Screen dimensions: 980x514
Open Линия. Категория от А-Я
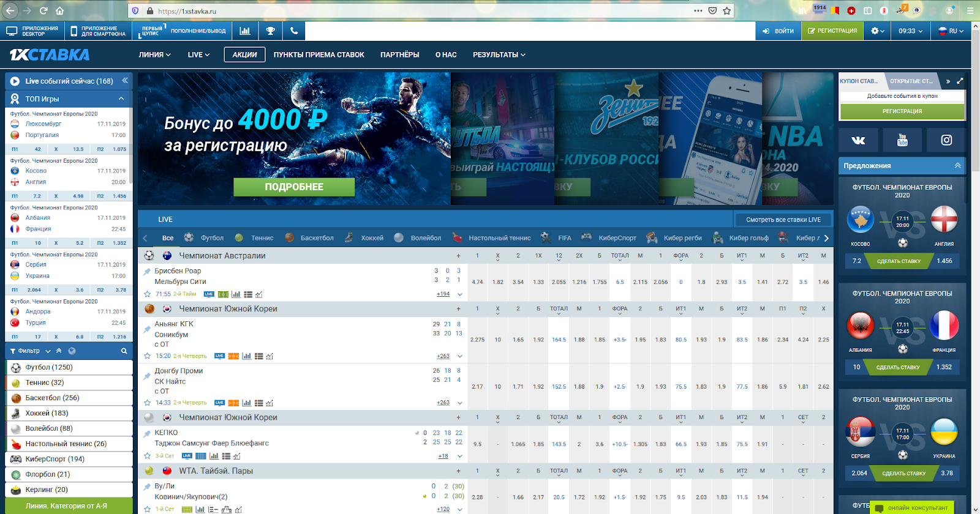(69, 506)
